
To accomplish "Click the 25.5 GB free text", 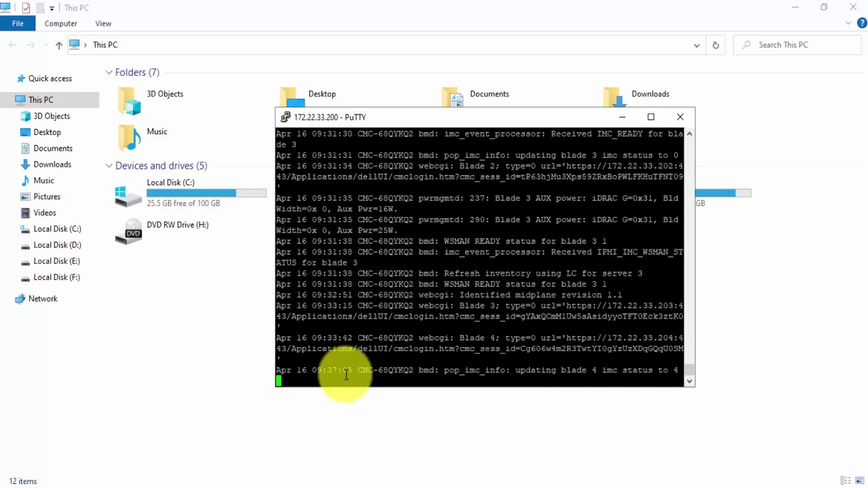I will (x=183, y=203).
